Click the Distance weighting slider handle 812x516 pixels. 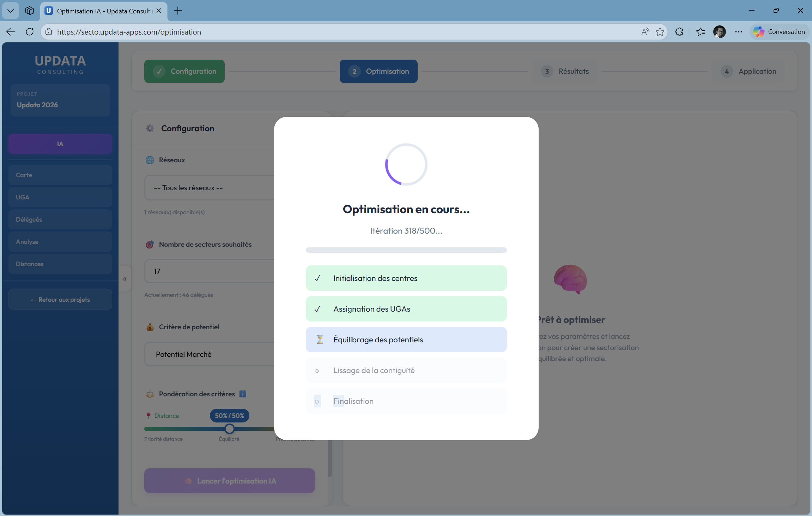(230, 429)
